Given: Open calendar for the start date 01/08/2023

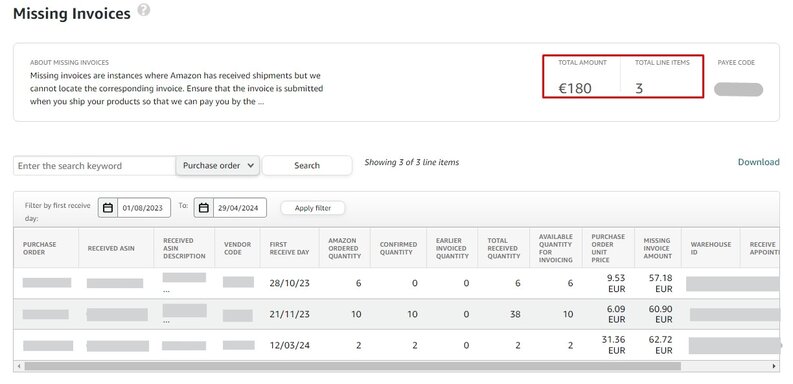Looking at the screenshot, I should coord(108,208).
